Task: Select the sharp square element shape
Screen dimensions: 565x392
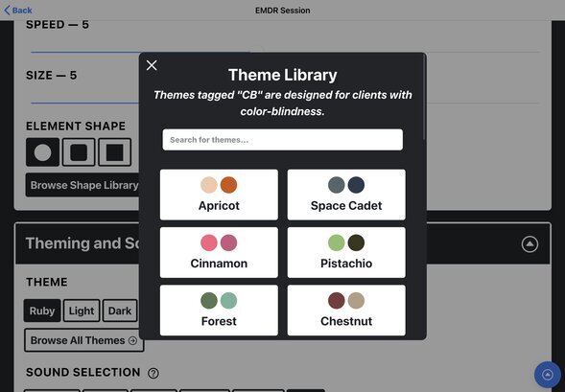Action: [114, 152]
